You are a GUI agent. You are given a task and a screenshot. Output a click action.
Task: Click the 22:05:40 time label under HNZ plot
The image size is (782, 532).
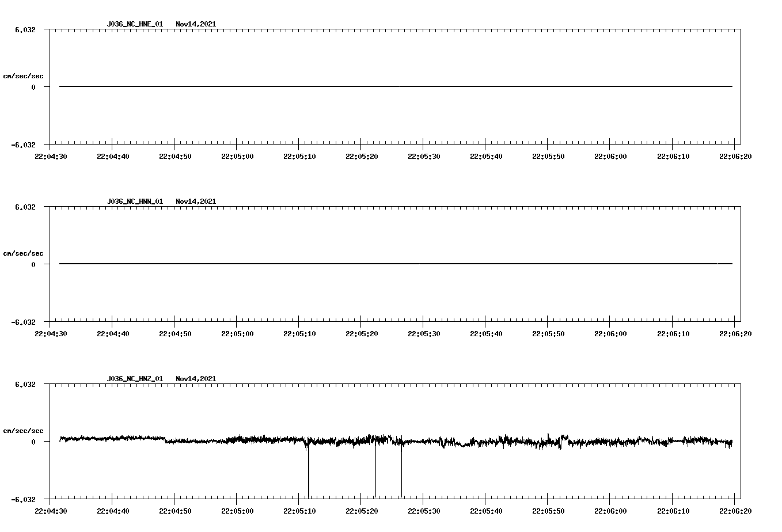tap(486, 511)
